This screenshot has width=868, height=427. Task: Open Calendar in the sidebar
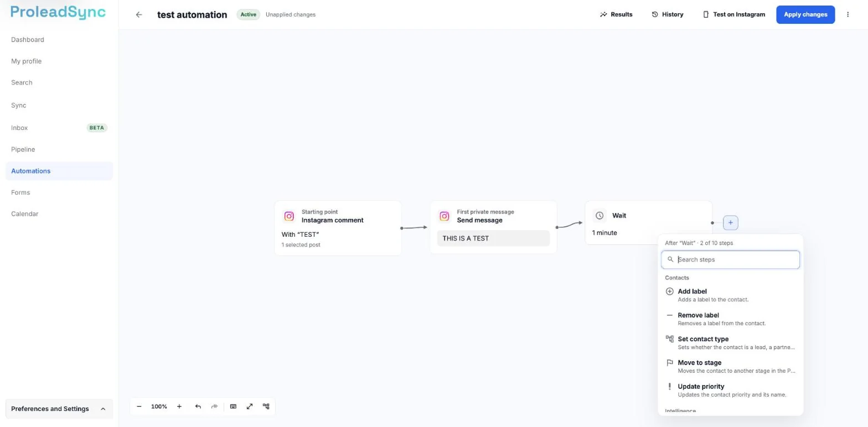[x=24, y=214]
